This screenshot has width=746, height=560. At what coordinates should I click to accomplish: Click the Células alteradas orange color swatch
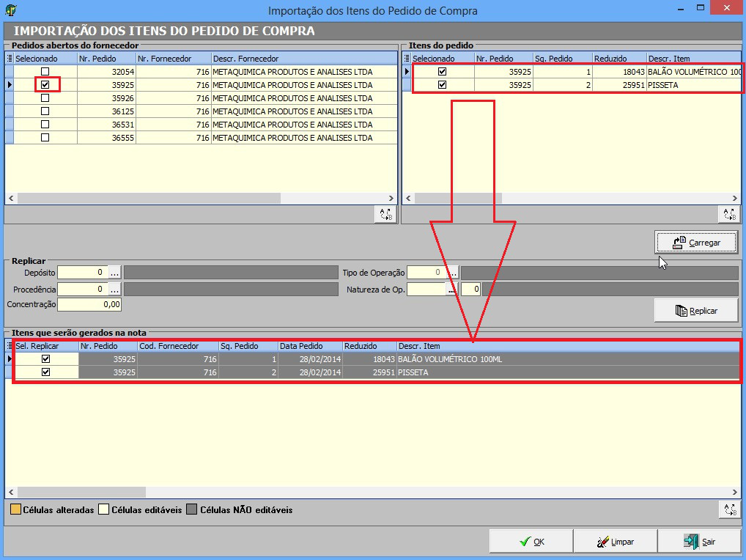point(15,509)
